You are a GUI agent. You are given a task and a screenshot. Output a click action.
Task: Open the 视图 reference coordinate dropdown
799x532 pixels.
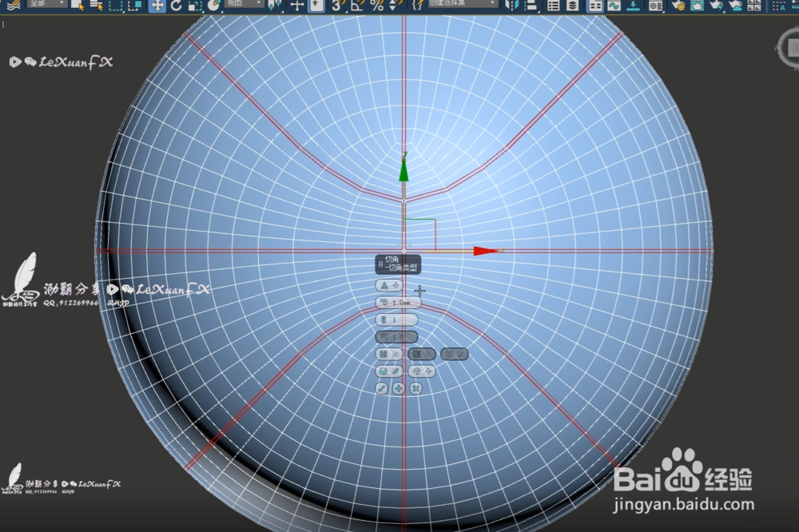pos(244,4)
